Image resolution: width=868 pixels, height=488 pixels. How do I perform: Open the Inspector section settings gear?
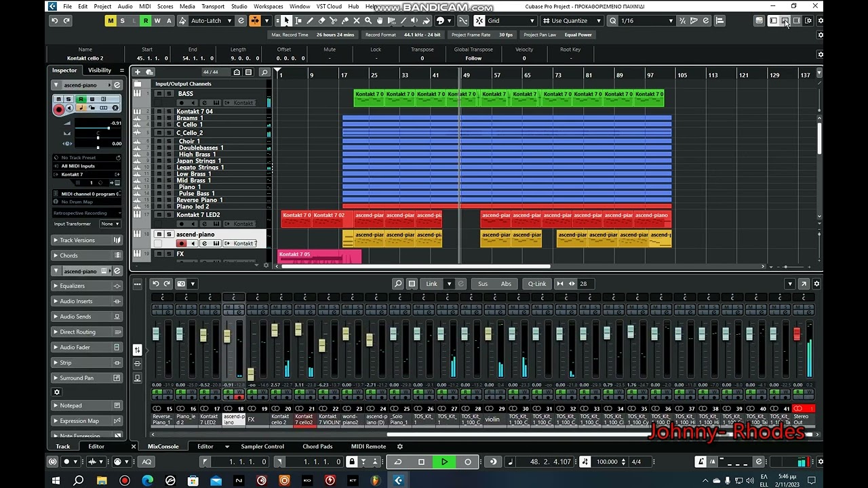pos(57,392)
